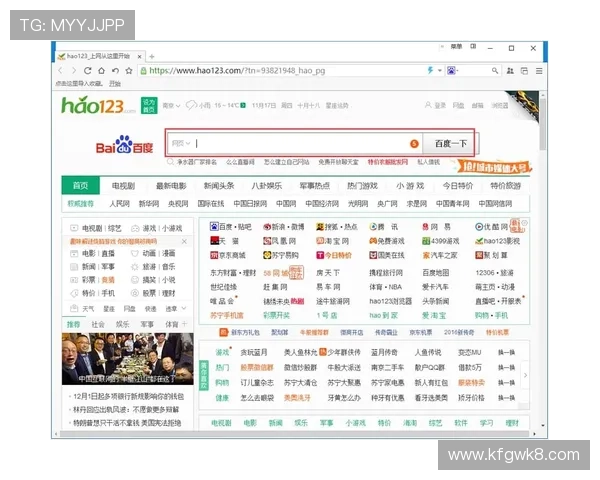Click the gamepad icon beside 游戏

pos(135,229)
